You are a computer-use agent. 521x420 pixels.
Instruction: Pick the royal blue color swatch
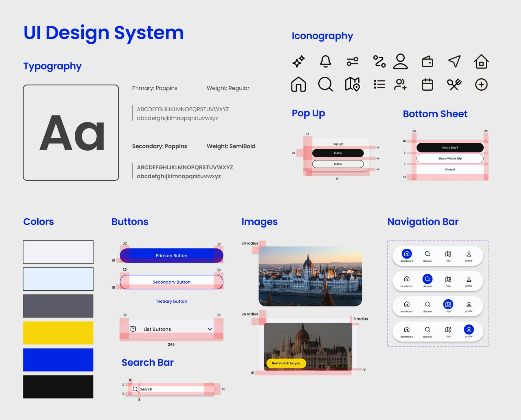(x=58, y=360)
